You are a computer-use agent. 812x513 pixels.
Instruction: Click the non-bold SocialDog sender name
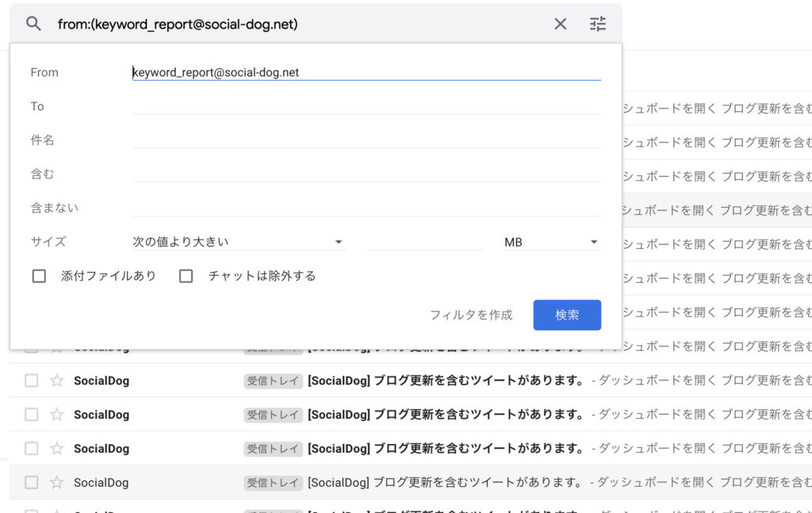click(101, 482)
